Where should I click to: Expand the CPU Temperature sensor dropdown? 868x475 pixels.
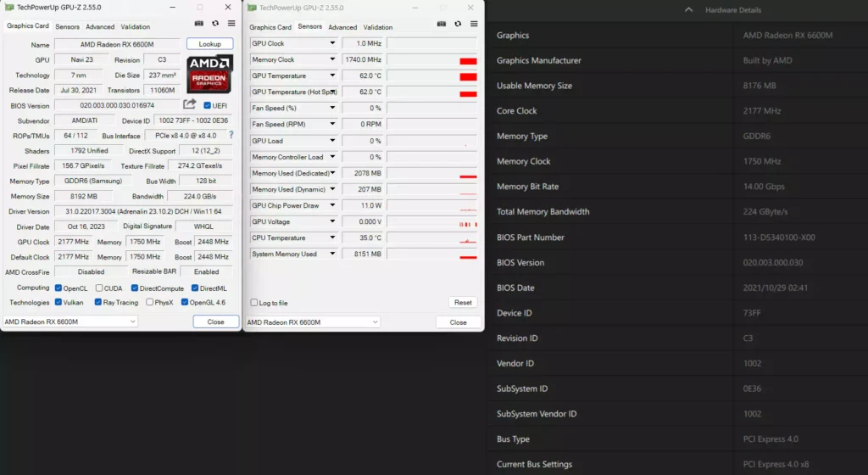pyautogui.click(x=333, y=237)
